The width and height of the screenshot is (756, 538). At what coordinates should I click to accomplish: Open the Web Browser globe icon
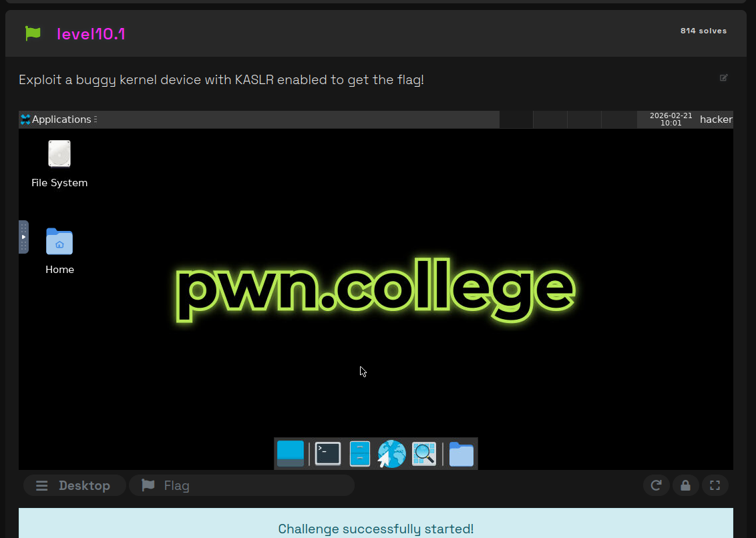(x=392, y=454)
